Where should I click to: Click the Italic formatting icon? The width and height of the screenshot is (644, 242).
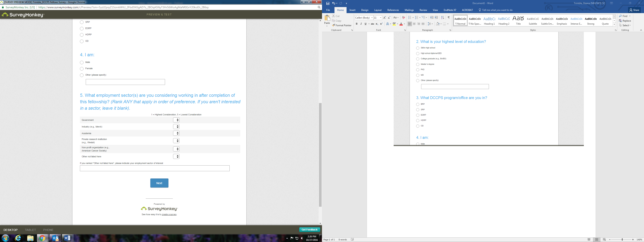tap(361, 24)
